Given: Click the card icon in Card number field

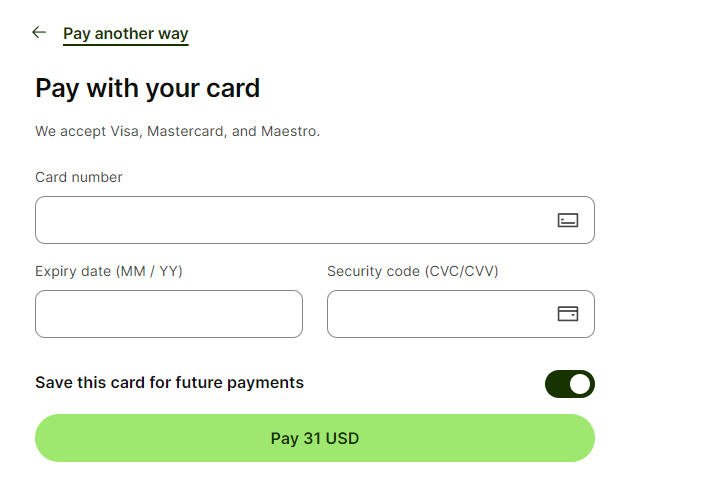Looking at the screenshot, I should coord(567,220).
